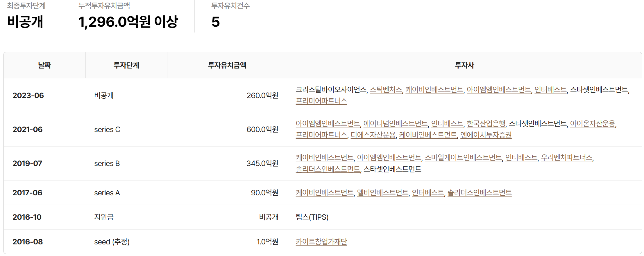The image size is (644, 256).
Task: Select the 투자사 column header
Action: pos(464,65)
